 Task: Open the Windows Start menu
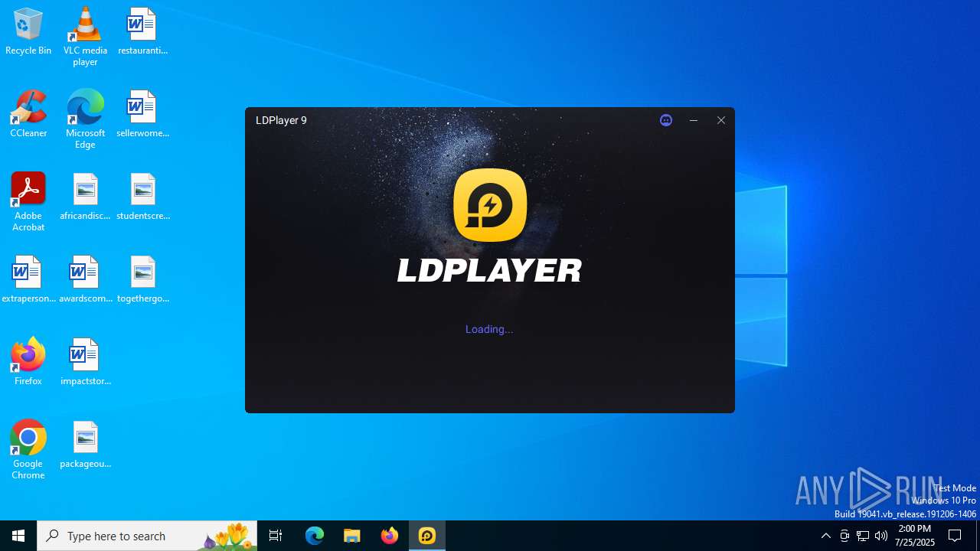(18, 536)
